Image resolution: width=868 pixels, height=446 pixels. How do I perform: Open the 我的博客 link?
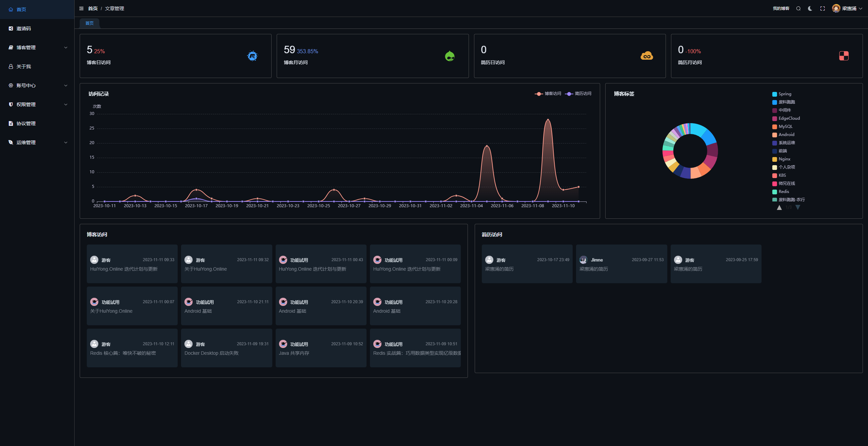pos(781,8)
